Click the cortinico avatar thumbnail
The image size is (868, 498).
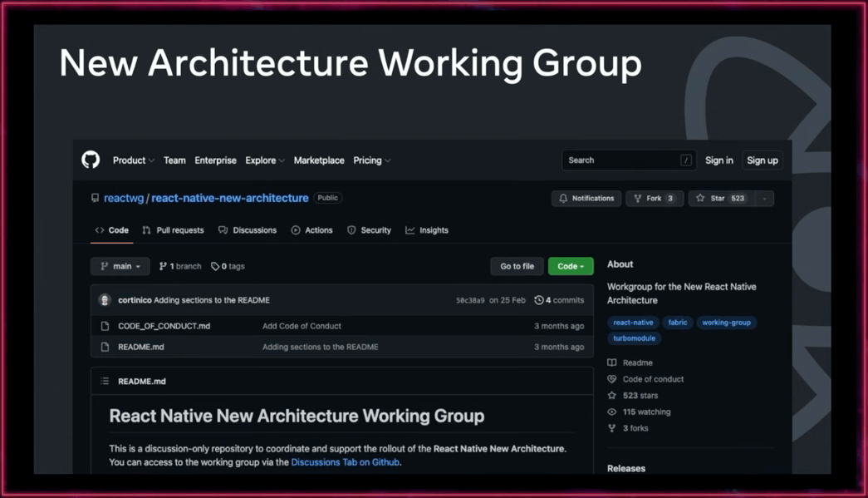pos(105,299)
